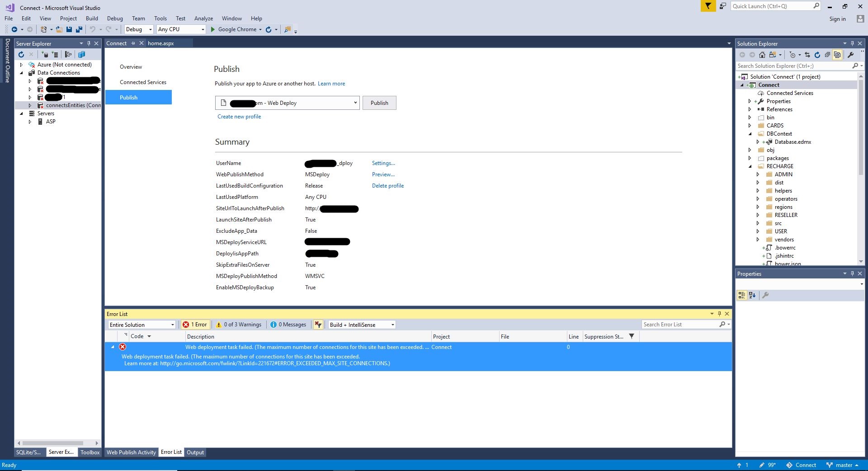
Task: Open the Debug configuration dropdown
Action: (x=139, y=29)
